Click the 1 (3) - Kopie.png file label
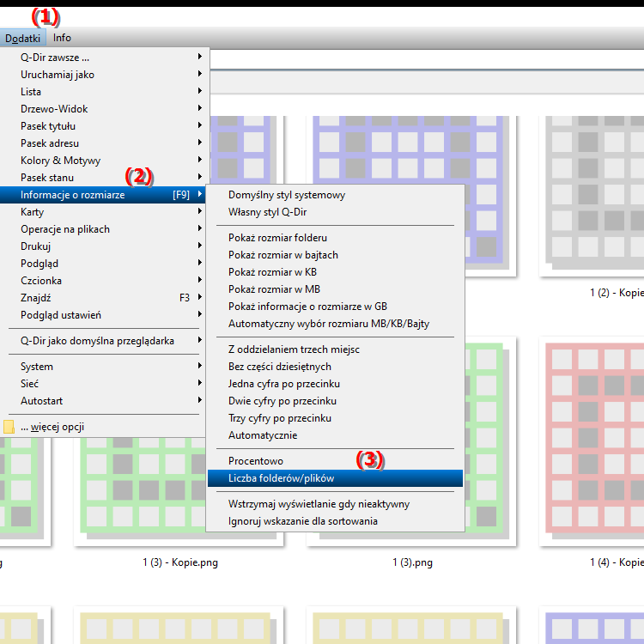The height and width of the screenshot is (644, 644). click(x=182, y=562)
